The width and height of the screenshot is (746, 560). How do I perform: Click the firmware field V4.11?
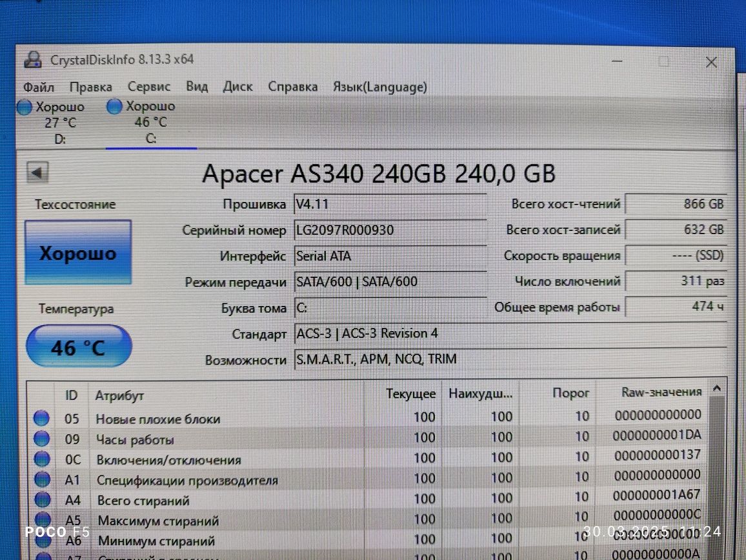[390, 204]
